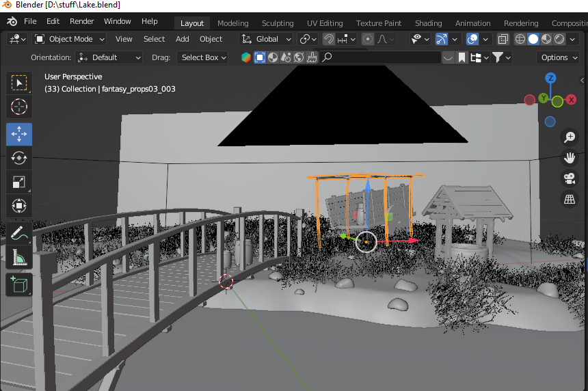The width and height of the screenshot is (588, 391).
Task: Open the Options popover button
Action: [559, 57]
